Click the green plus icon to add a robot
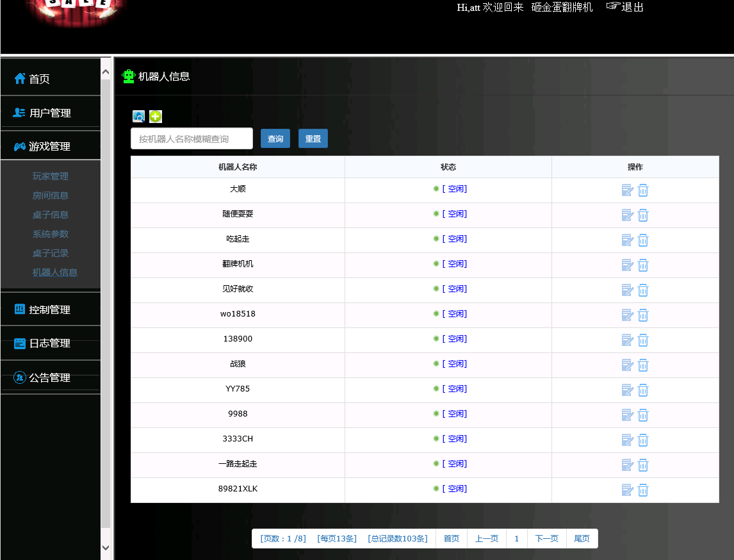The image size is (734, 560). (x=155, y=116)
